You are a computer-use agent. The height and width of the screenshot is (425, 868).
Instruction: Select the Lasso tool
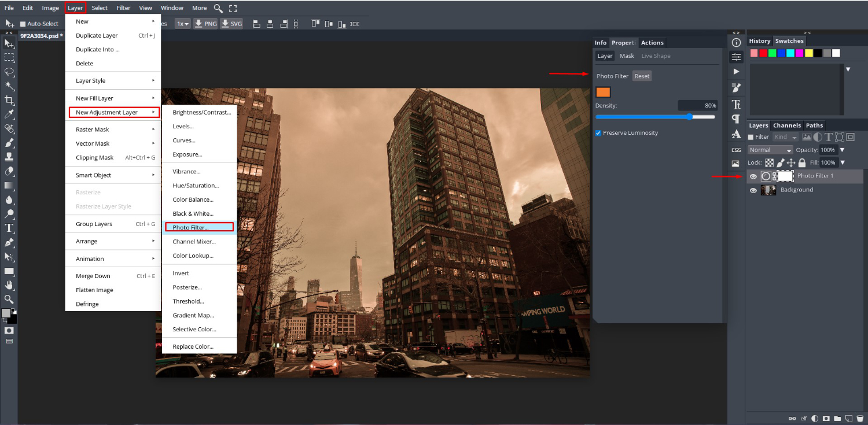[9, 72]
